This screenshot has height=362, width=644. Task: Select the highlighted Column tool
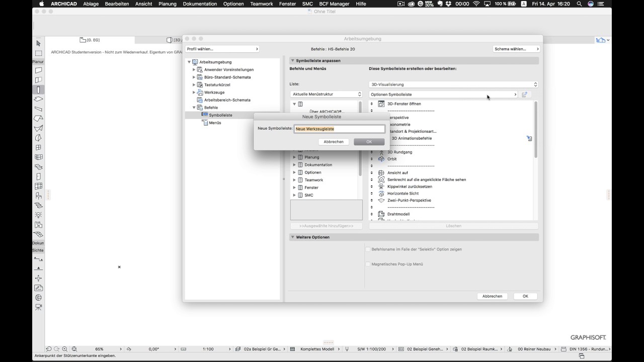tap(39, 89)
